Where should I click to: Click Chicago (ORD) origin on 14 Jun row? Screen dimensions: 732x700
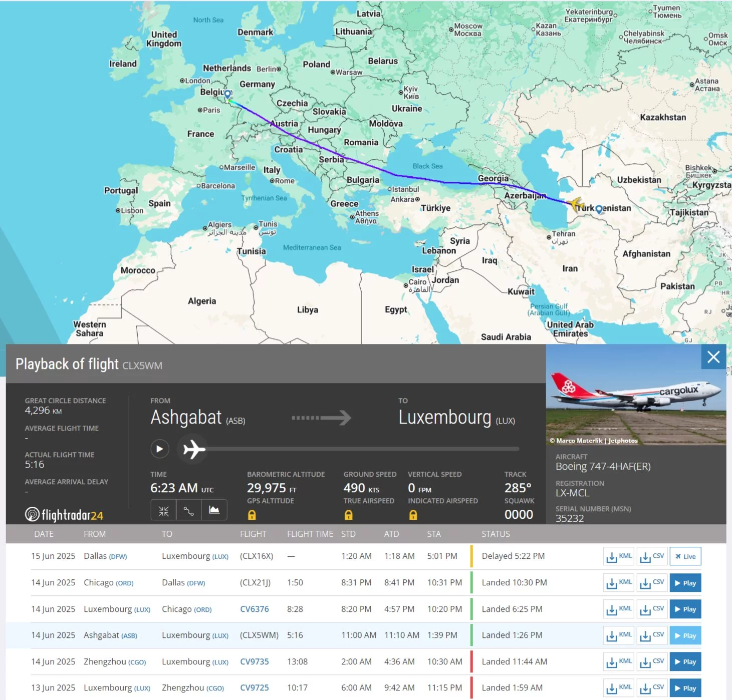coord(109,583)
